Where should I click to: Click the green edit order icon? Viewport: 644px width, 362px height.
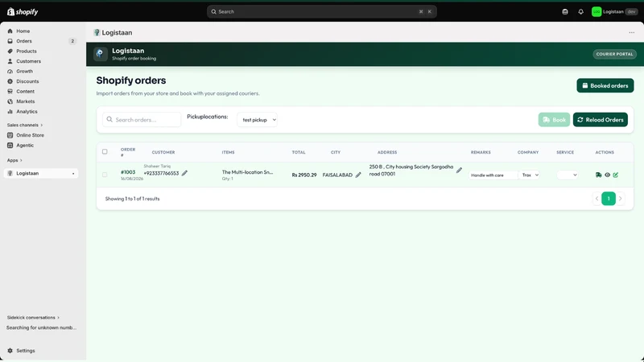(x=616, y=175)
